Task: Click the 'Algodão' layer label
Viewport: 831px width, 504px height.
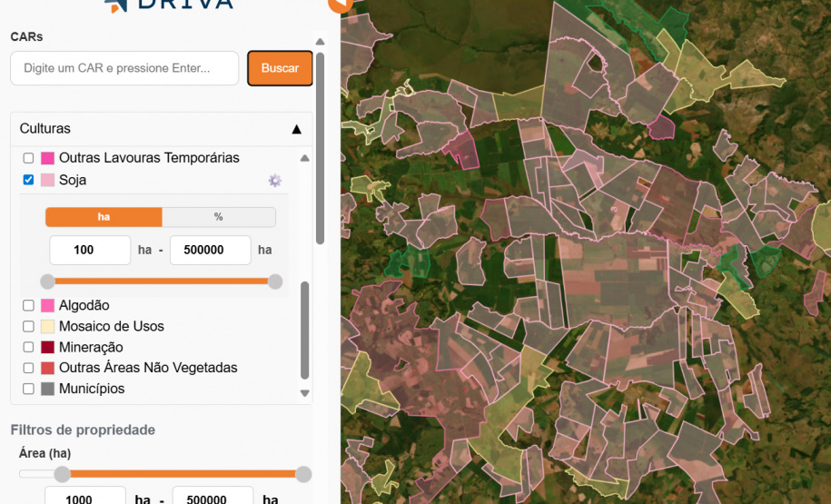Action: point(84,305)
